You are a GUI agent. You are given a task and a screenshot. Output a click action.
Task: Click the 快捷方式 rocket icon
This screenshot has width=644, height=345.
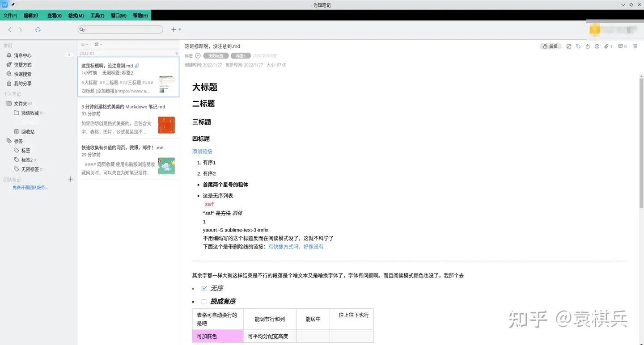(9, 65)
